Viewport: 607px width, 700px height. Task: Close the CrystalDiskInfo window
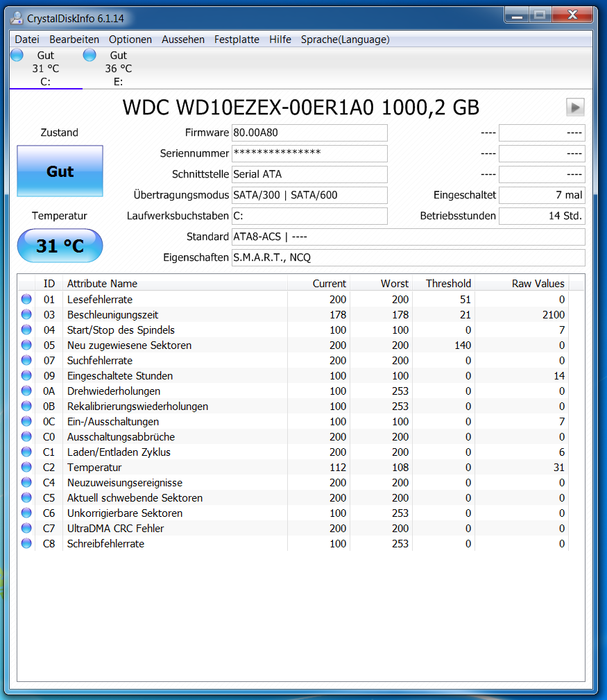[572, 15]
